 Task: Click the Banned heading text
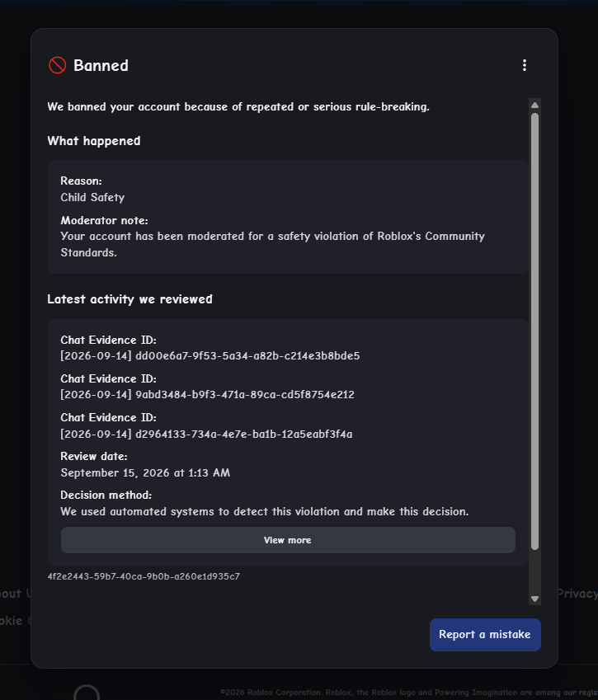[x=101, y=66]
